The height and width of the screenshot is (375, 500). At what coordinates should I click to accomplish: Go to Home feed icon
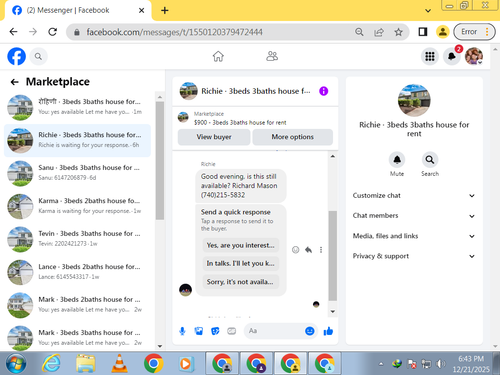click(x=218, y=56)
